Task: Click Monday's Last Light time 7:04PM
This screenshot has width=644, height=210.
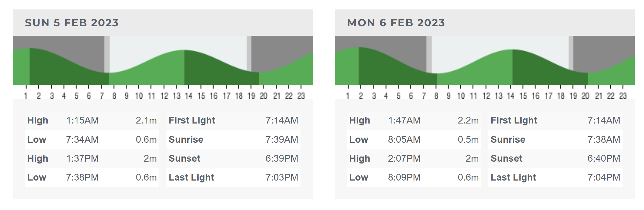Action: pos(604,177)
